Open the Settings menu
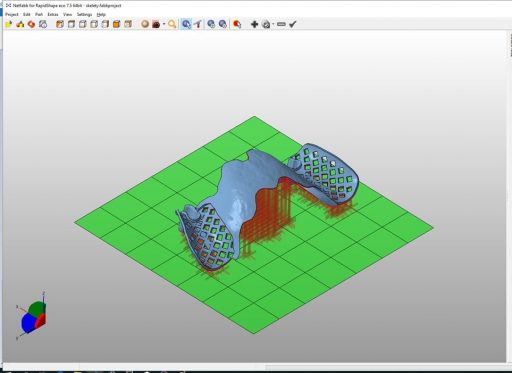Screen dimensions: 512x373 pyautogui.click(x=84, y=15)
